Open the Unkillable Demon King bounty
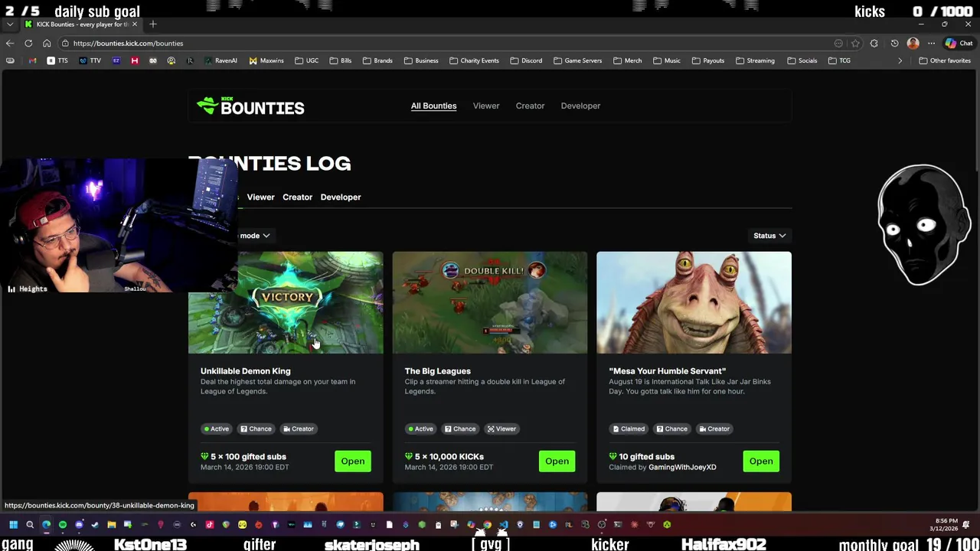This screenshot has width=980, height=551. pyautogui.click(x=353, y=461)
